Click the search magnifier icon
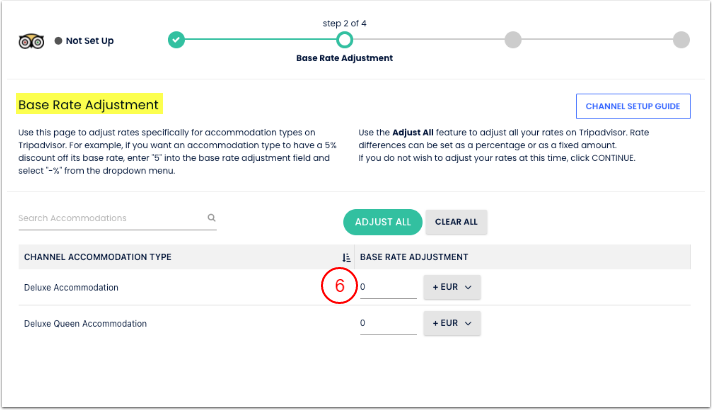Image resolution: width=712 pixels, height=410 pixels. click(x=212, y=217)
